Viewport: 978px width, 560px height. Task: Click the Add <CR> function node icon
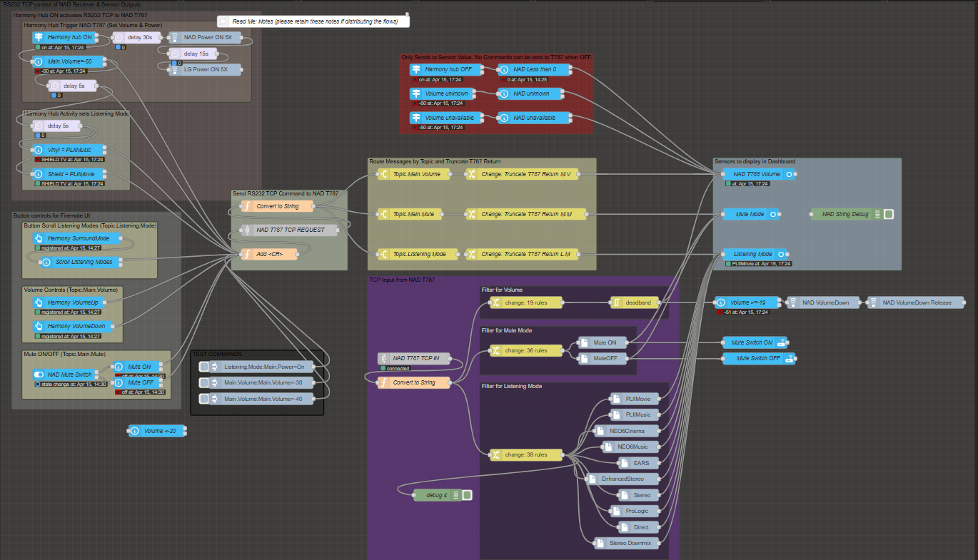pos(247,254)
